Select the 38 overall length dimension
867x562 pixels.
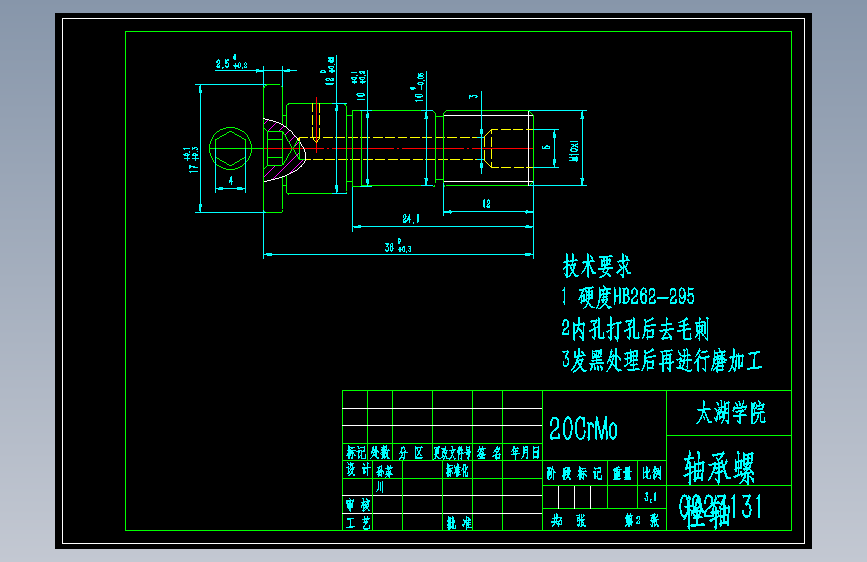click(x=398, y=246)
